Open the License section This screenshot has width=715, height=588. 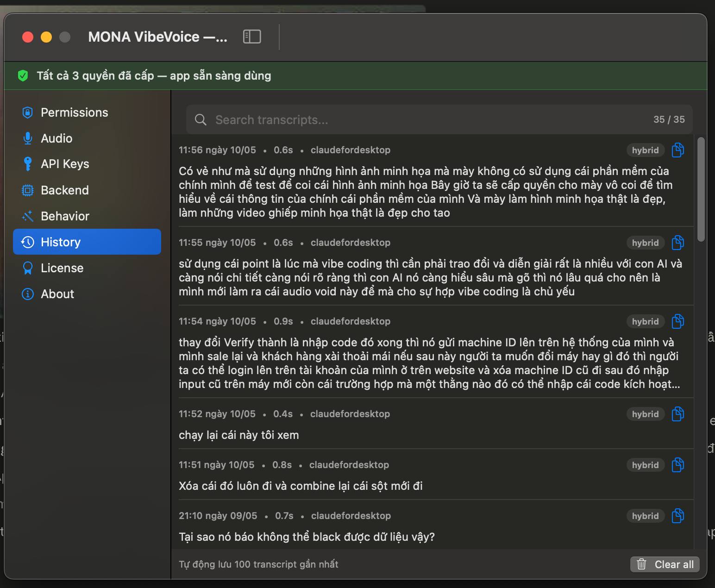coord(87,268)
